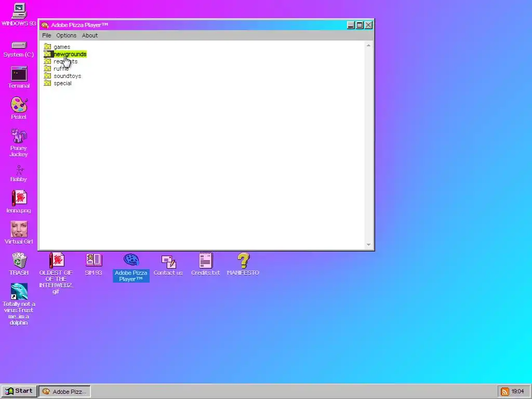The height and width of the screenshot is (399, 532).
Task: Click the special folder icon
Action: [x=47, y=83]
